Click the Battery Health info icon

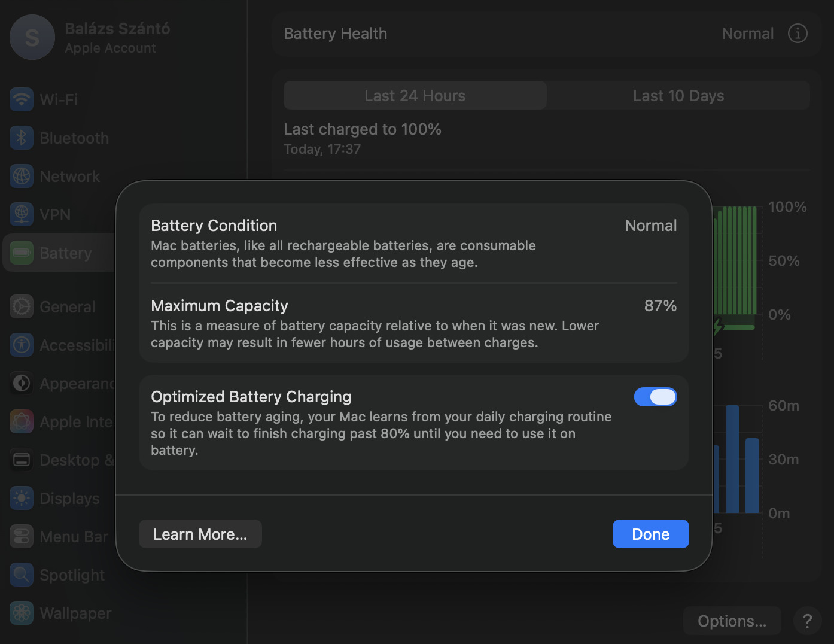click(x=798, y=34)
